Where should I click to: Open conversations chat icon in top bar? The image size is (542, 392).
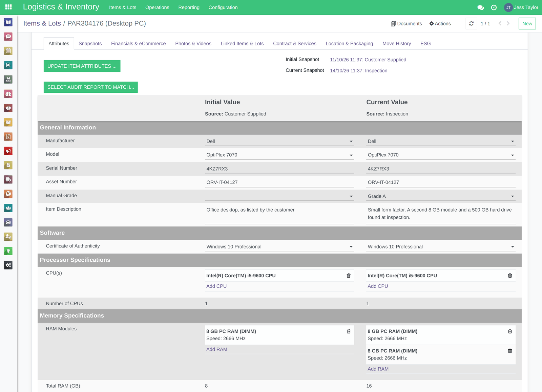click(x=480, y=7)
